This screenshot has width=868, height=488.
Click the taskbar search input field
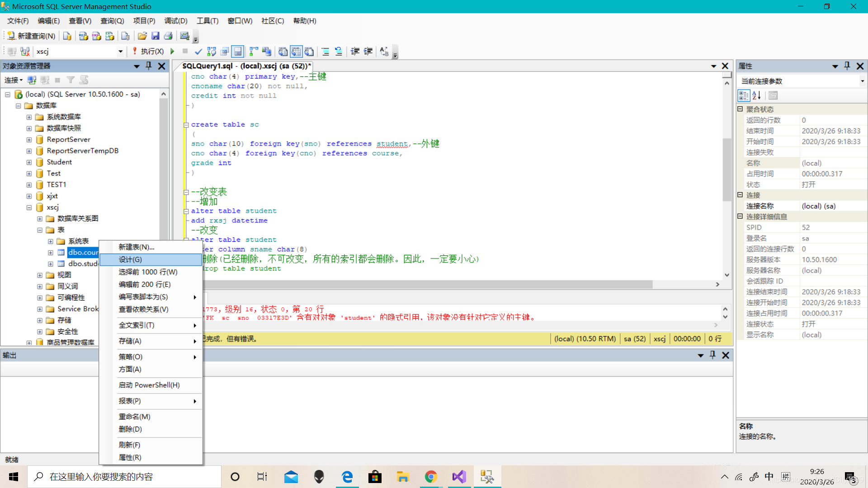point(125,477)
